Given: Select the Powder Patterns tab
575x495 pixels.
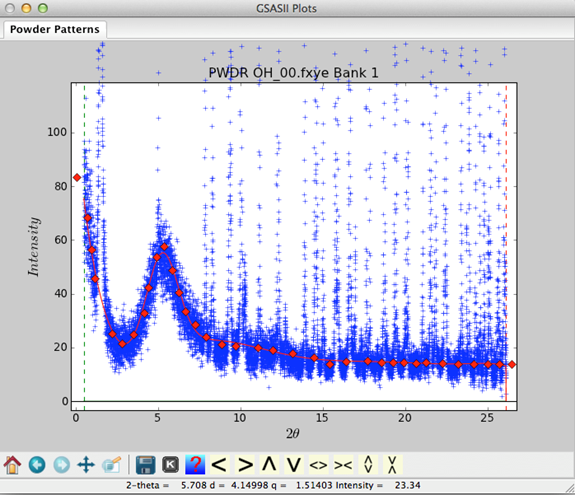Looking at the screenshot, I should coord(55,29).
